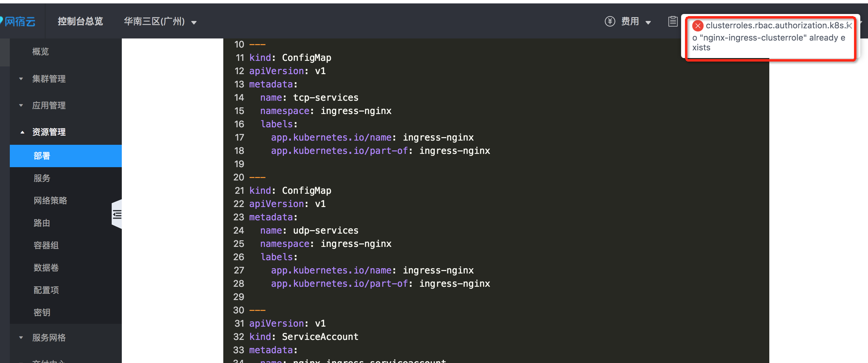Select 部署 in the sidebar
The width and height of the screenshot is (868, 363).
[x=42, y=156]
